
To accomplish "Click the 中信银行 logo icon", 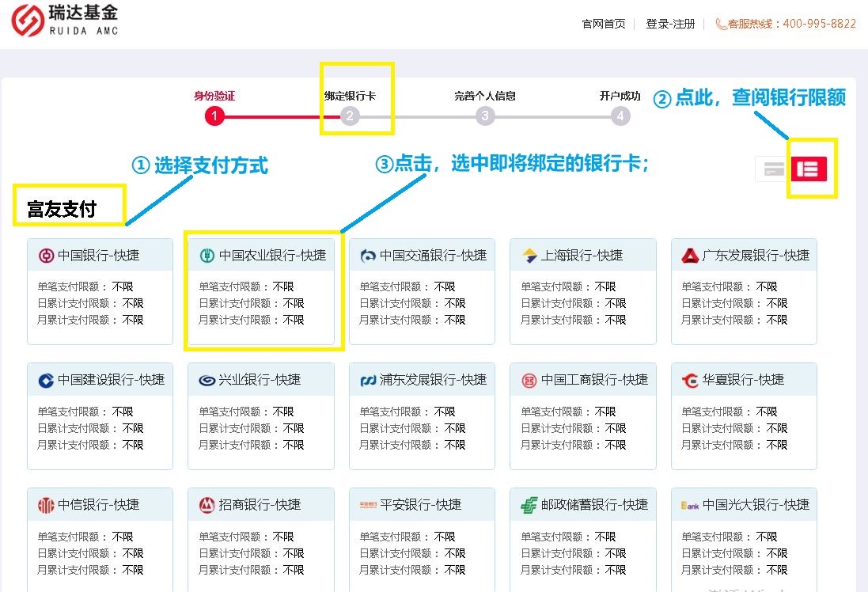I will [x=46, y=505].
